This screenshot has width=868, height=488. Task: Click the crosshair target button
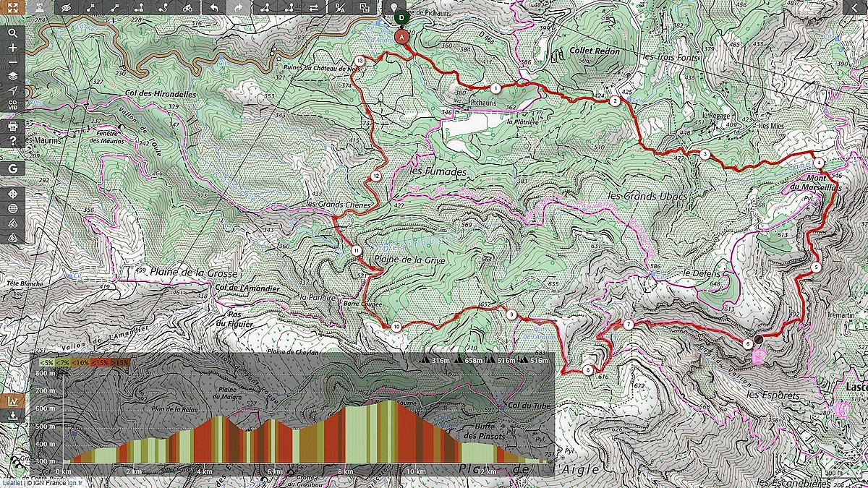click(13, 194)
